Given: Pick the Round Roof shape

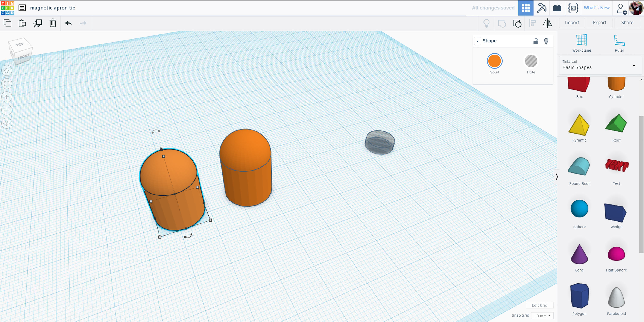Looking at the screenshot, I should [x=579, y=171].
